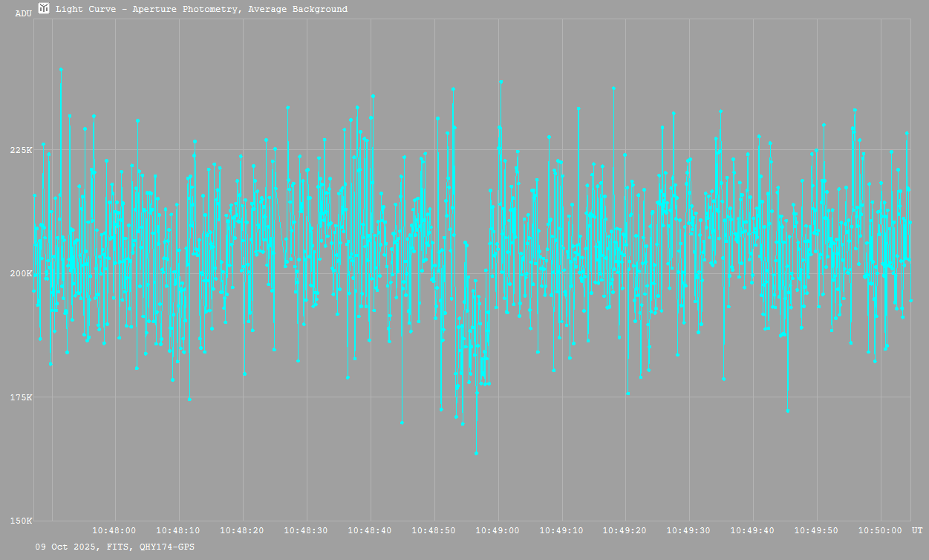The image size is (929, 560).
Task: Click the ADU axis unit label
Action: pos(23,13)
